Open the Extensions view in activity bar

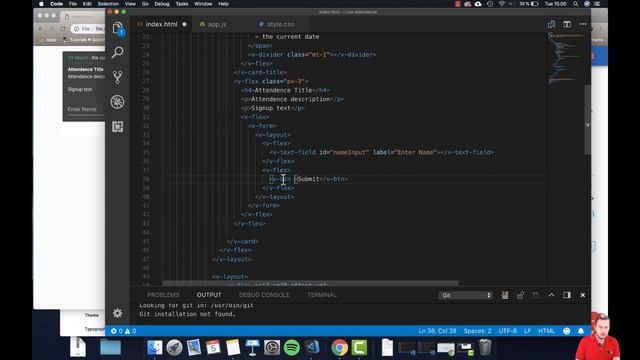point(118,127)
